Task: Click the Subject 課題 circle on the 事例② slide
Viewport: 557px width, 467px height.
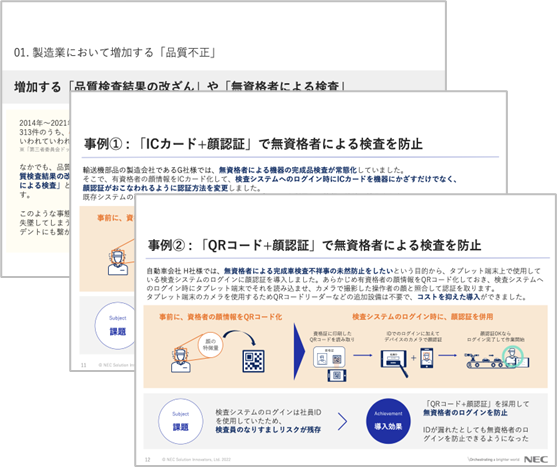Action: (x=180, y=422)
